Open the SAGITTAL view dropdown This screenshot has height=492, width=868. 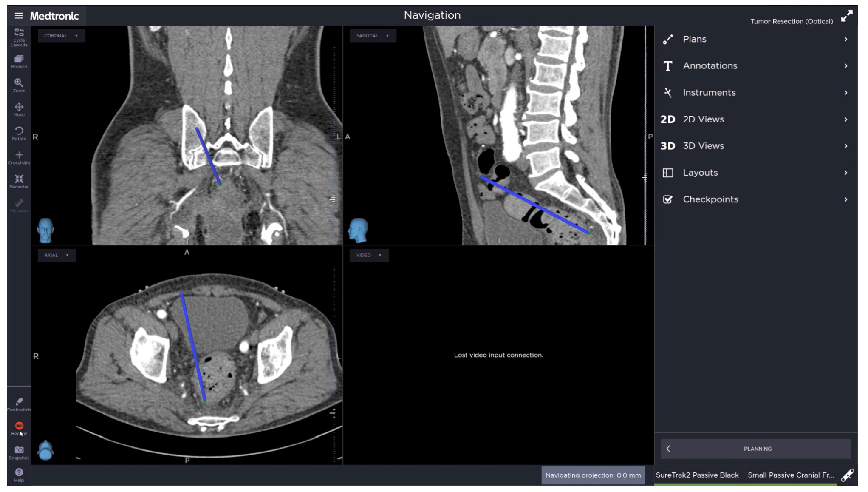click(x=373, y=36)
